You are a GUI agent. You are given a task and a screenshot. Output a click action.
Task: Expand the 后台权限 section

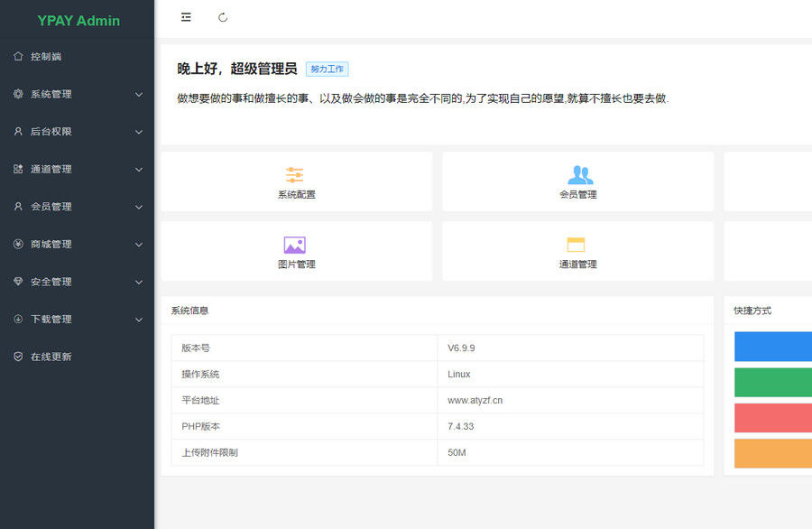[x=77, y=131]
